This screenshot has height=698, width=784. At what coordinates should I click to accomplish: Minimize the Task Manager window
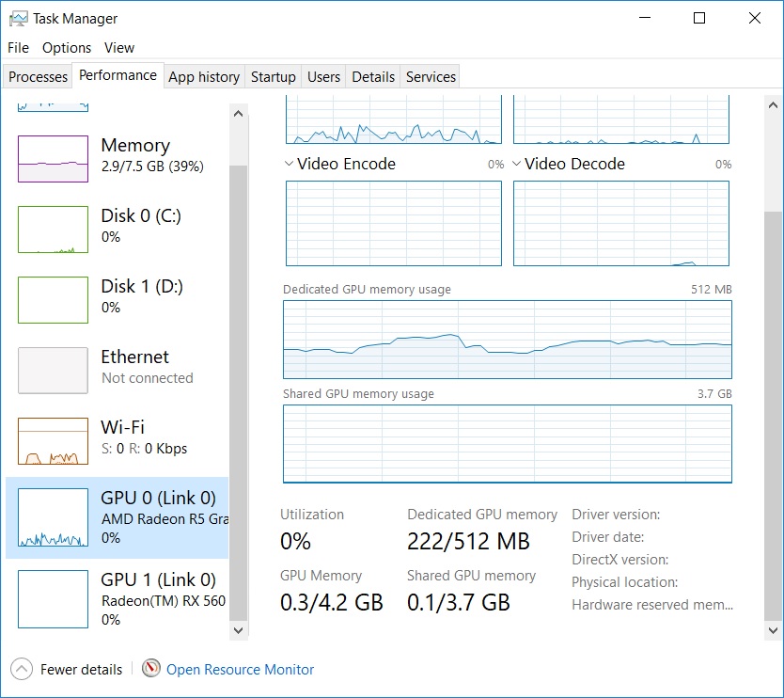645,18
